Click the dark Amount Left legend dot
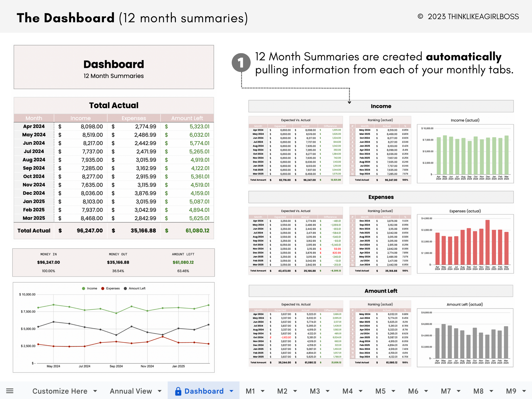The width and height of the screenshot is (532, 399). 125,289
